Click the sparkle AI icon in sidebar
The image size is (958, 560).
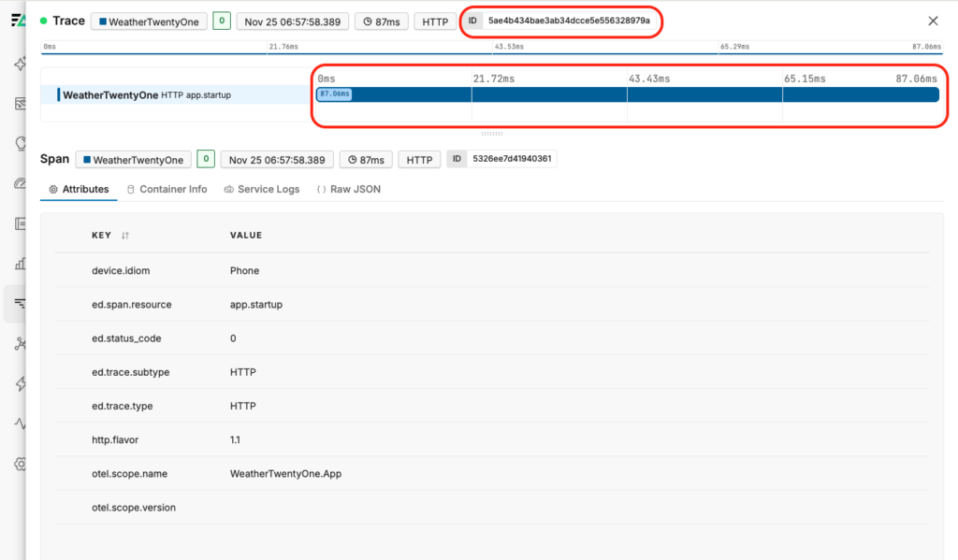19,65
